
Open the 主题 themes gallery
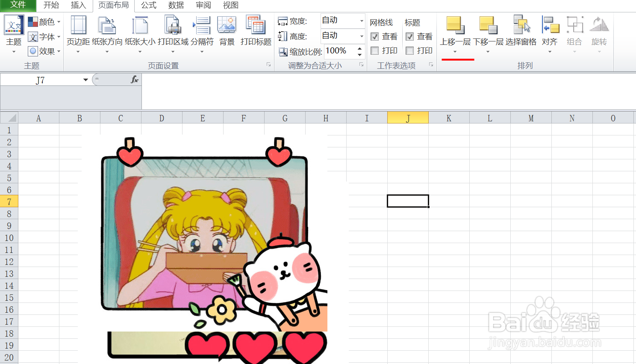pyautogui.click(x=14, y=34)
